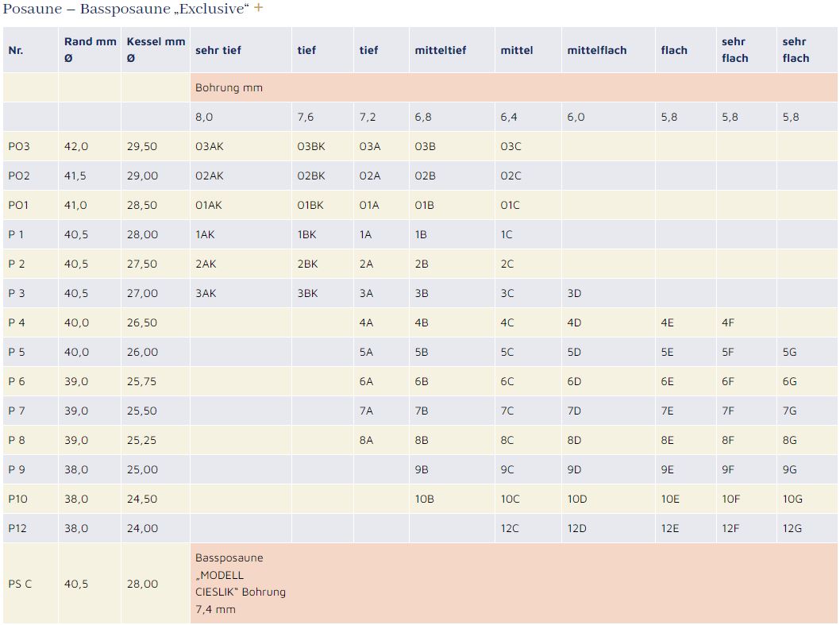Click the 4F cell in row P 4
The image size is (840, 625).
tap(728, 322)
